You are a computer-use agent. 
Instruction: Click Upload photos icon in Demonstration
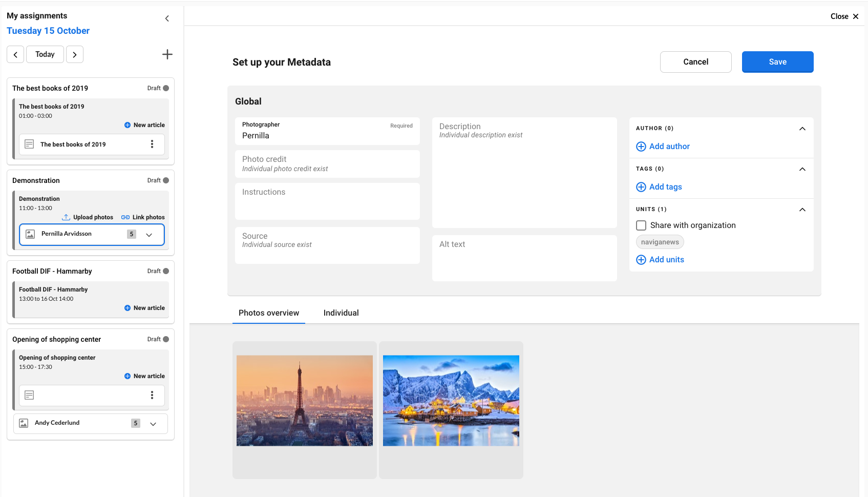(66, 217)
